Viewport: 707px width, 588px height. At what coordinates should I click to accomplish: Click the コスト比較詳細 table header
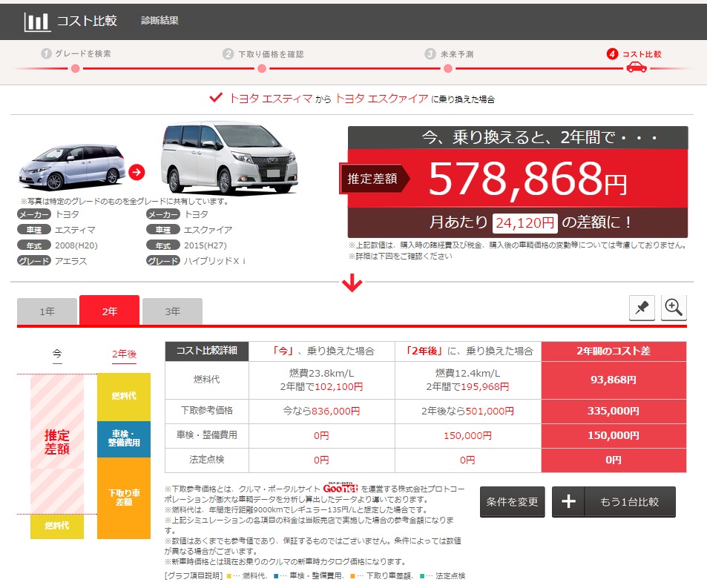pyautogui.click(x=207, y=351)
